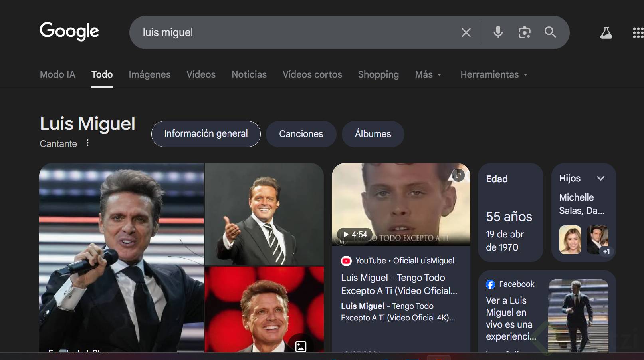This screenshot has width=644, height=360.
Task: Open the Herramientas dropdown
Action: [x=494, y=74]
